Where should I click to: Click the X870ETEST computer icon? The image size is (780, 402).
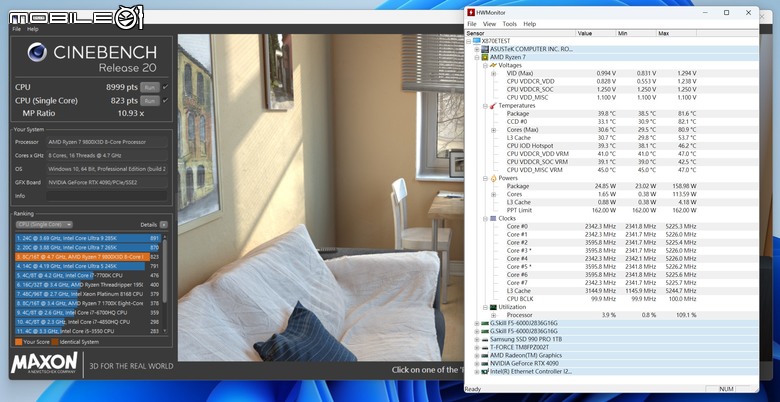pos(477,41)
